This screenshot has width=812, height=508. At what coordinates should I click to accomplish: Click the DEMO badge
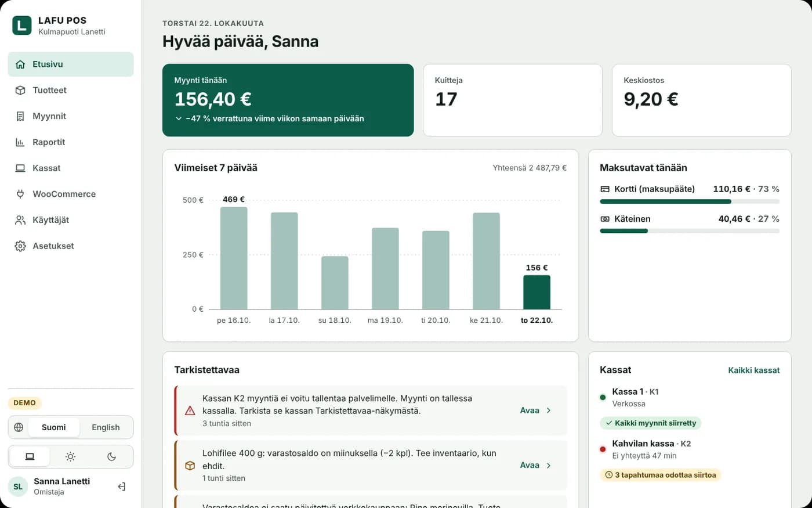coord(24,403)
